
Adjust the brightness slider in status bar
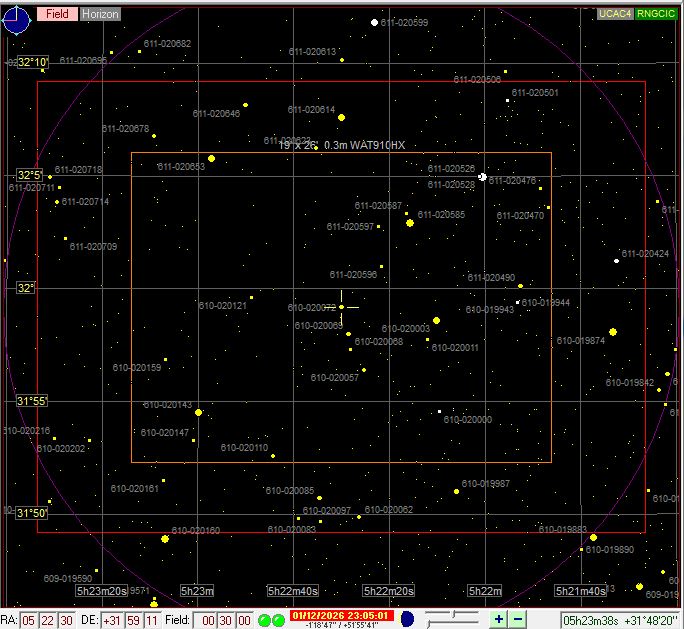coord(452,619)
